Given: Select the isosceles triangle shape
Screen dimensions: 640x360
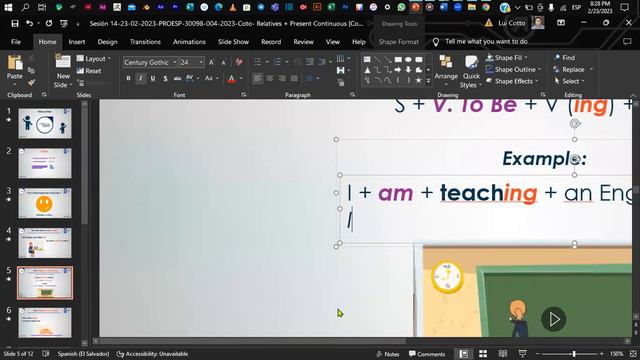Looking at the screenshot, I should (x=367, y=70).
